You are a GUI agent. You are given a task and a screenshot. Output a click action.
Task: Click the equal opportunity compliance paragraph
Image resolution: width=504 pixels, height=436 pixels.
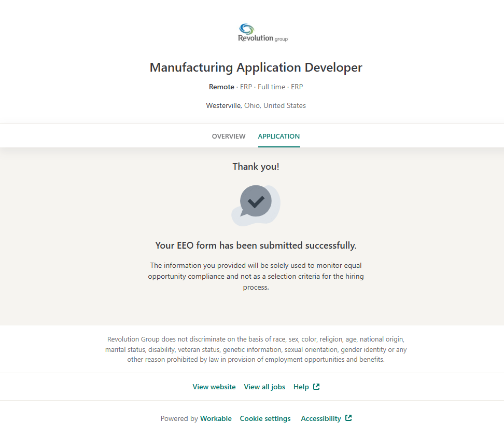coord(256,276)
